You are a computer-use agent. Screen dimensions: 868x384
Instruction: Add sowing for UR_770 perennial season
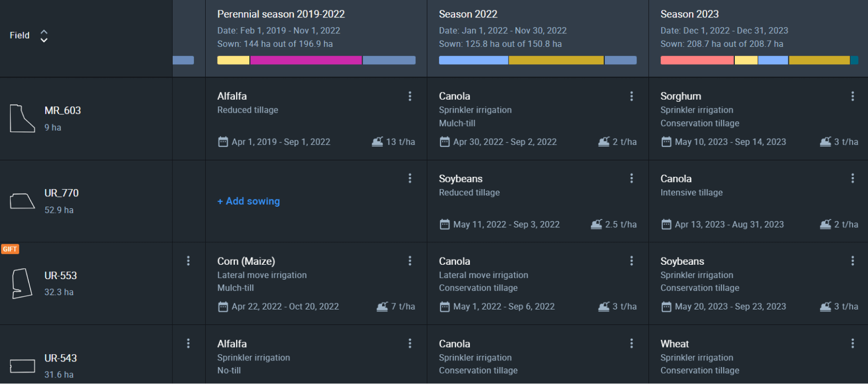[249, 201]
